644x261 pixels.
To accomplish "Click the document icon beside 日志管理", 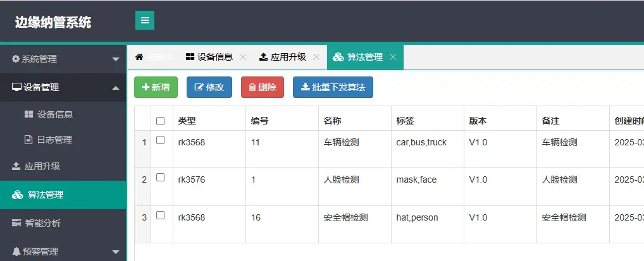I will click(x=28, y=140).
